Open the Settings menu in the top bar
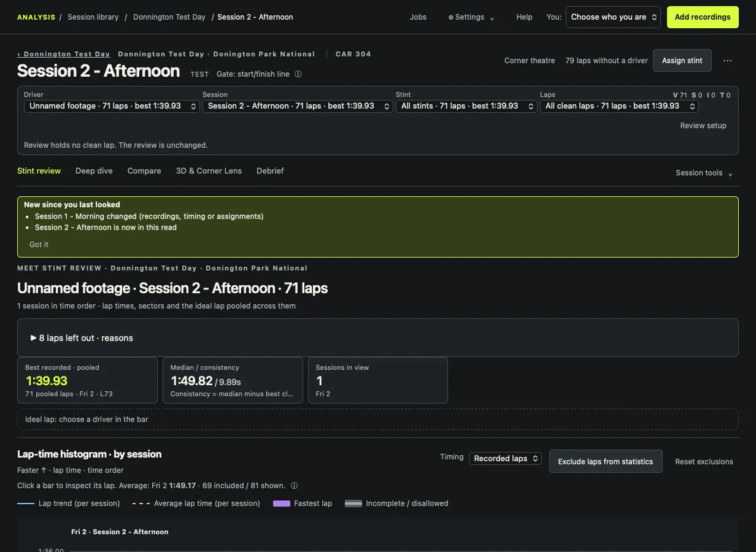 click(x=471, y=17)
